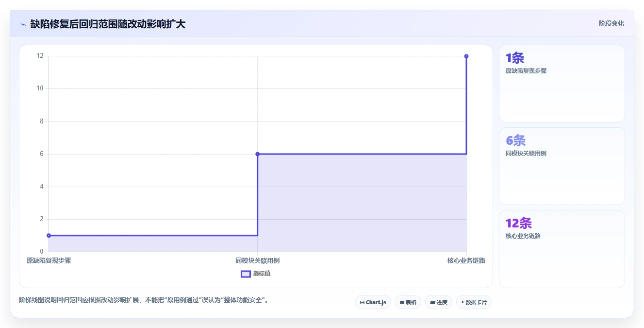Click the 阶段变化 label in header
644x328 pixels.
coord(611,23)
